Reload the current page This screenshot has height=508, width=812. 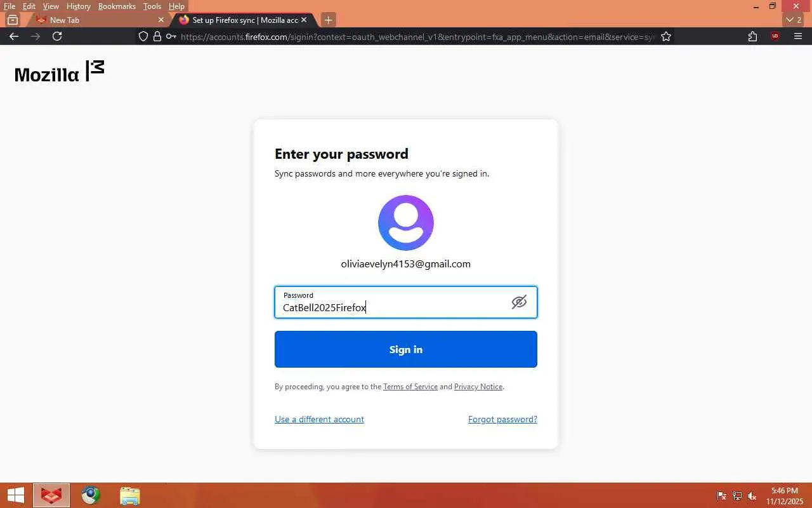click(57, 36)
